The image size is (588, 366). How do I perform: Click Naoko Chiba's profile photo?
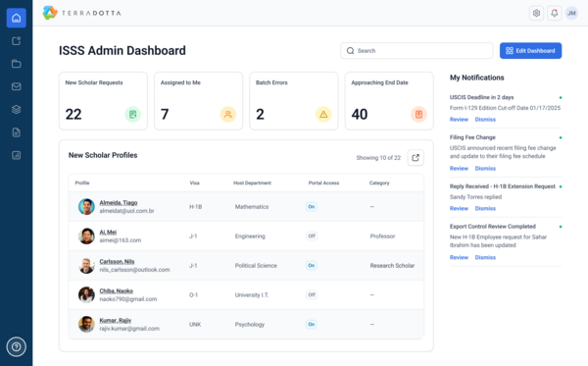tap(86, 294)
